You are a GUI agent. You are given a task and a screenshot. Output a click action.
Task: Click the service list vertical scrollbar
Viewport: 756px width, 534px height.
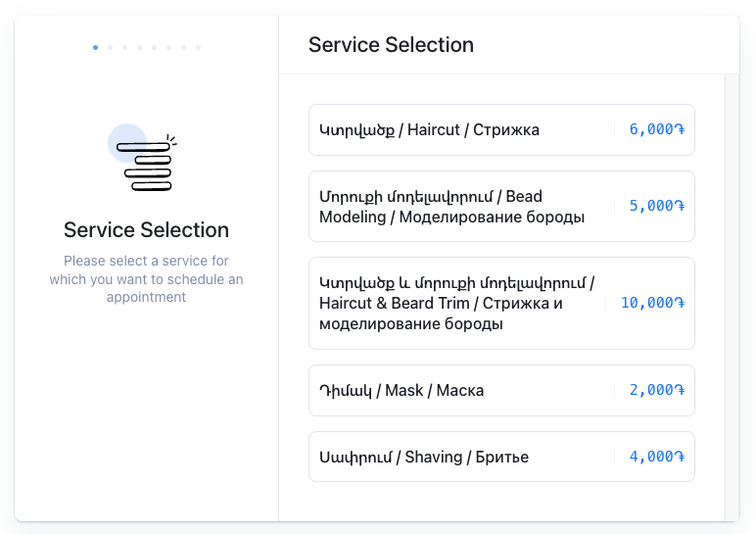tap(732, 294)
